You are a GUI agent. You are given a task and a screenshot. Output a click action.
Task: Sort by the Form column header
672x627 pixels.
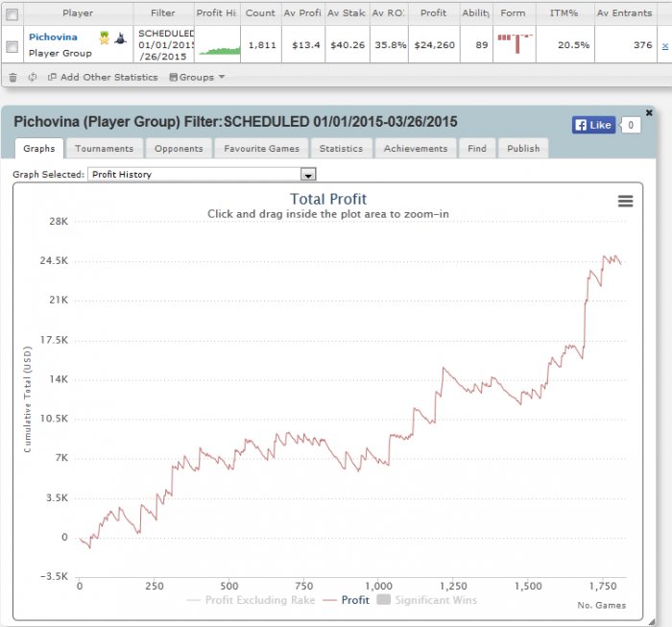pyautogui.click(x=514, y=13)
